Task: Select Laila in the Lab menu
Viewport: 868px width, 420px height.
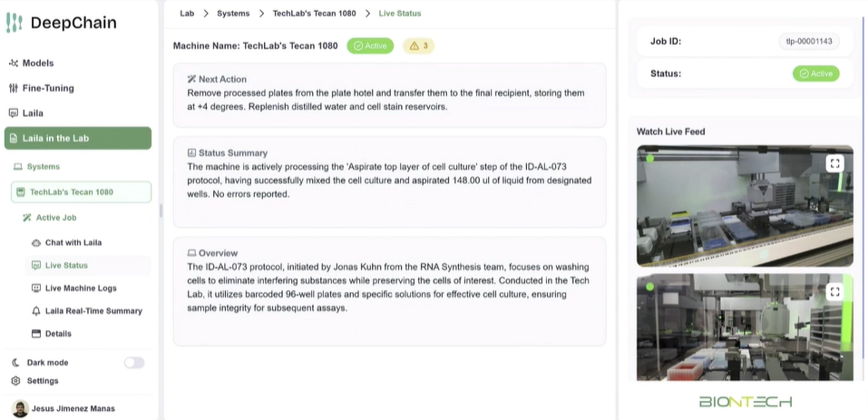Action: click(78, 138)
